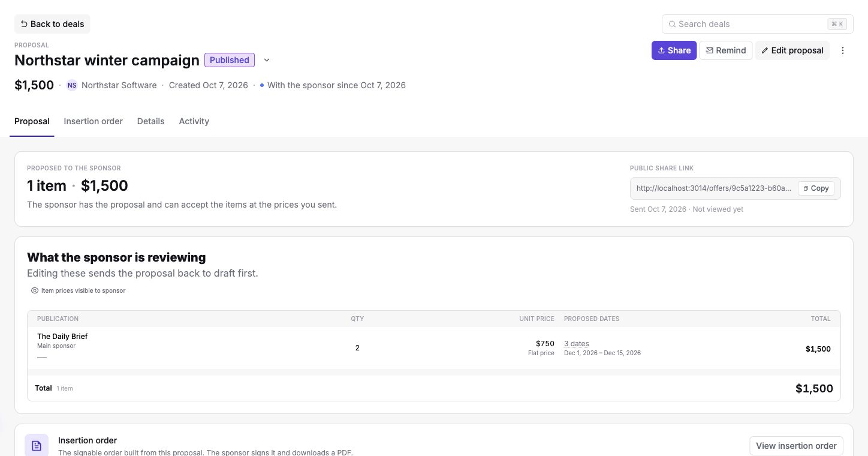868x456 pixels.
Task: Switch to the Proposal tab
Action: (32, 121)
